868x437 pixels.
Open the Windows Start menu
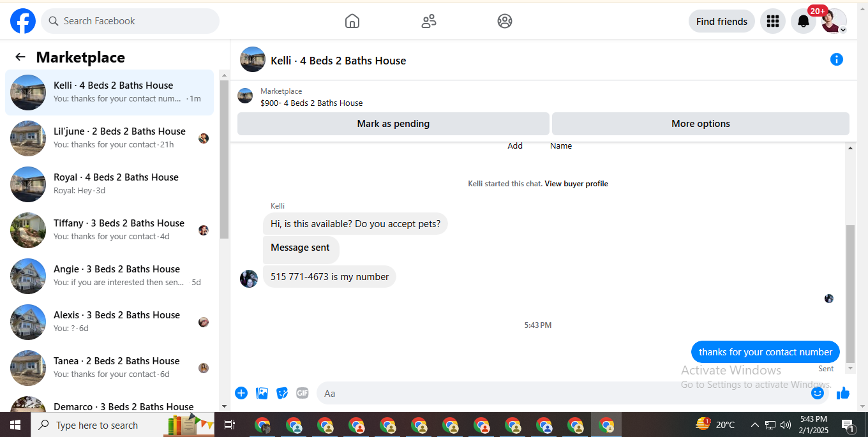pyautogui.click(x=15, y=425)
